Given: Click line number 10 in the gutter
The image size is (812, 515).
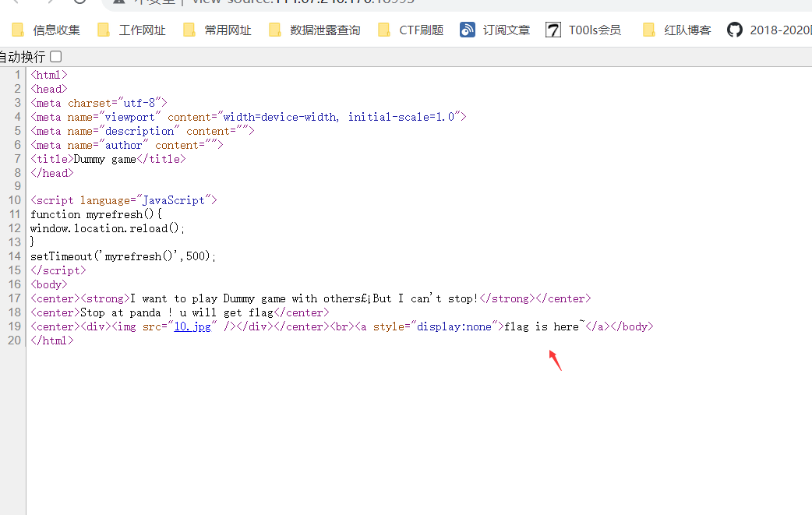Looking at the screenshot, I should [x=15, y=200].
